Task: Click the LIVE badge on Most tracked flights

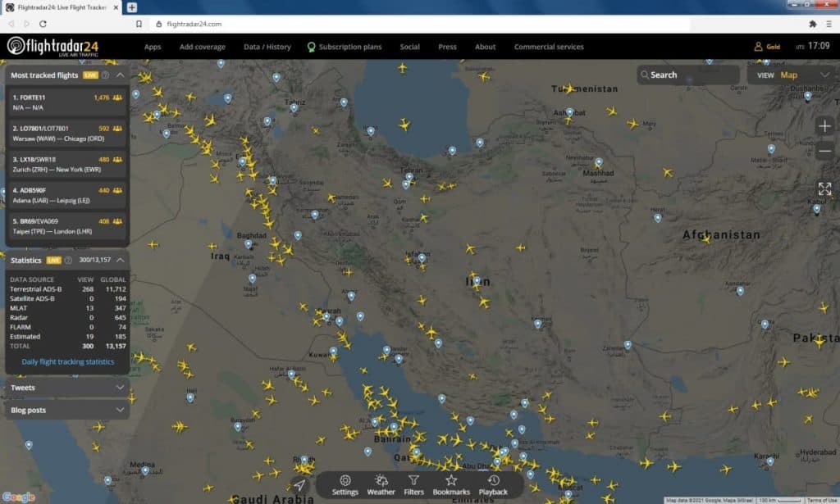Action: (x=90, y=75)
